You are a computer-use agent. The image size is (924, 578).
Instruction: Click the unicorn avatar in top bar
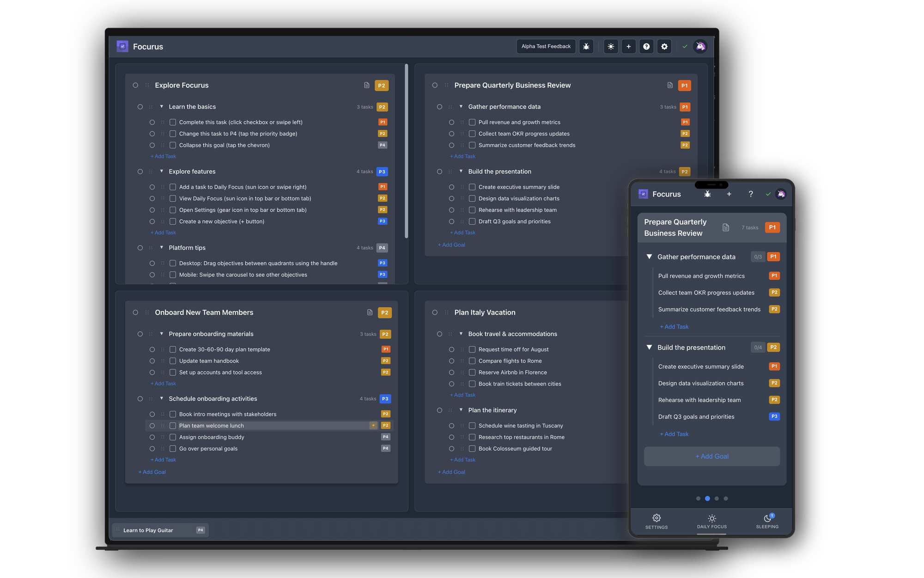pyautogui.click(x=700, y=46)
